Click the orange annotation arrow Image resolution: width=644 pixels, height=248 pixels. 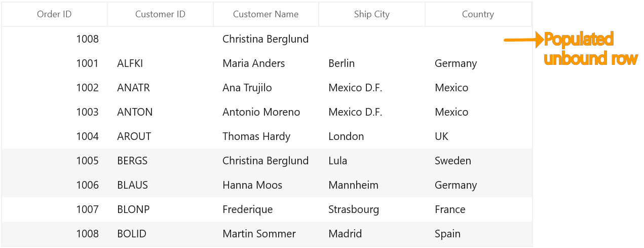point(523,40)
